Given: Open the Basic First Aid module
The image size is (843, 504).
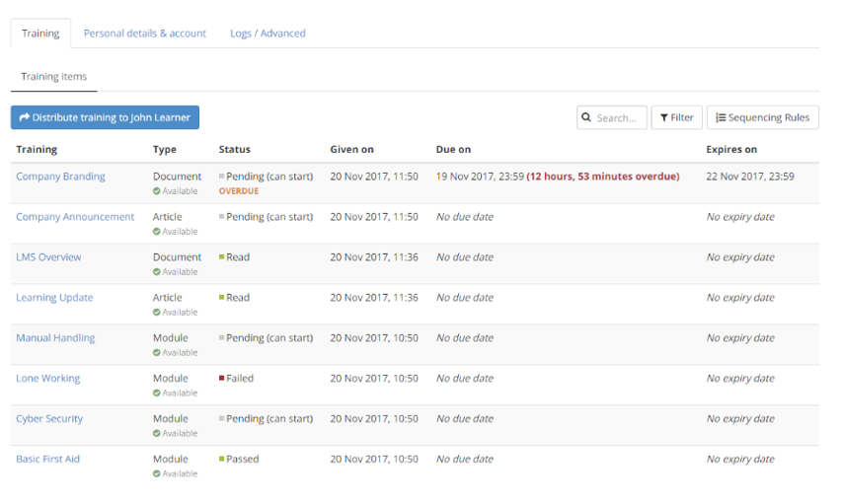Looking at the screenshot, I should point(48,459).
